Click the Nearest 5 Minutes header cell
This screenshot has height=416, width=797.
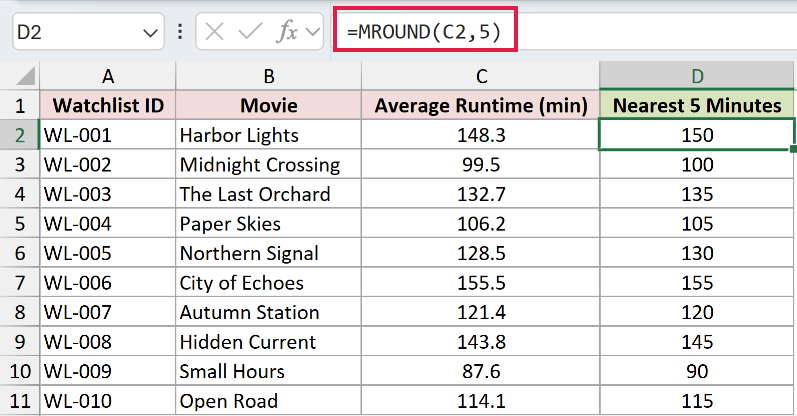pos(697,105)
